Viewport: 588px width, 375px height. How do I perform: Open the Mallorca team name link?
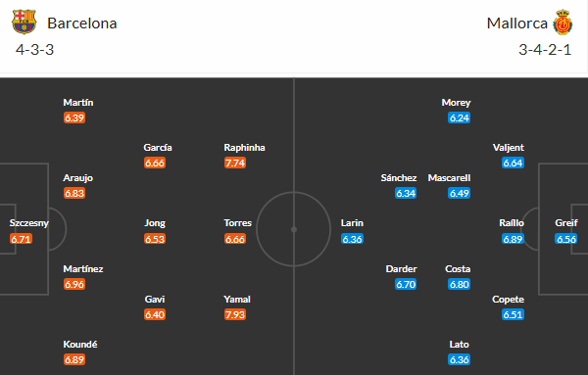(516, 23)
